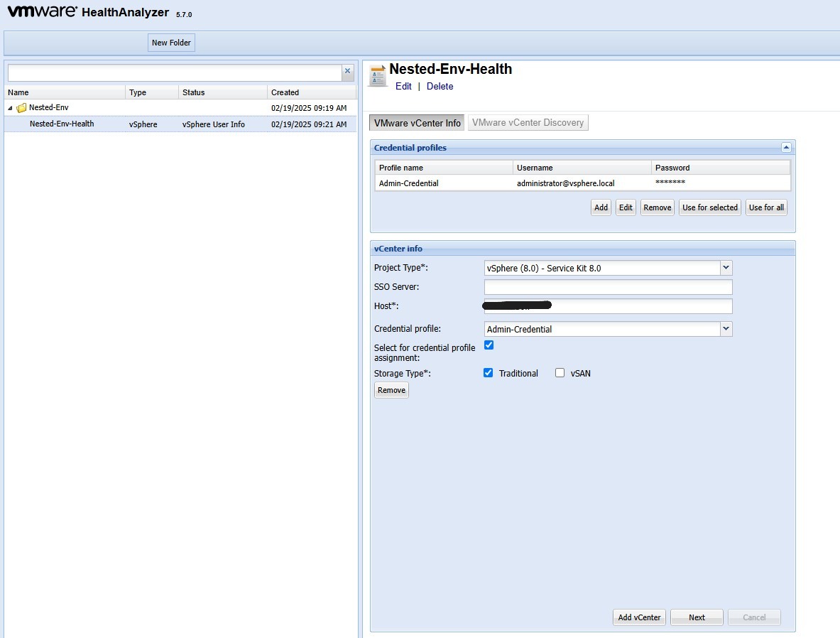Click the administrator@vsphere.local username cell
Image resolution: width=840 pixels, height=638 pixels.
pyautogui.click(x=566, y=183)
